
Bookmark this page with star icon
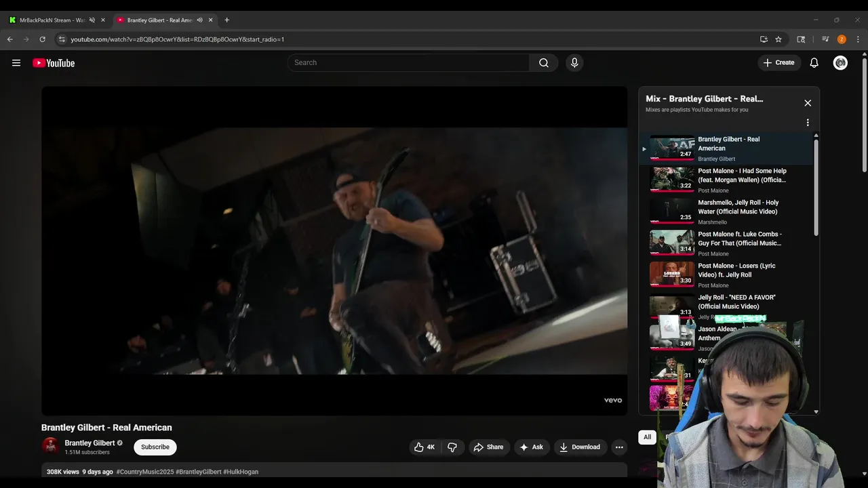778,39
